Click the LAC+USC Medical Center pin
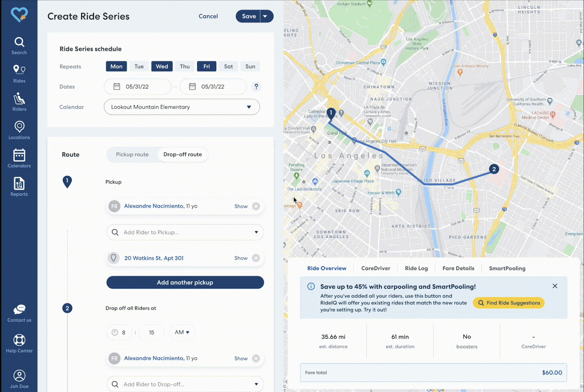This screenshot has height=392, width=584. pos(553,114)
